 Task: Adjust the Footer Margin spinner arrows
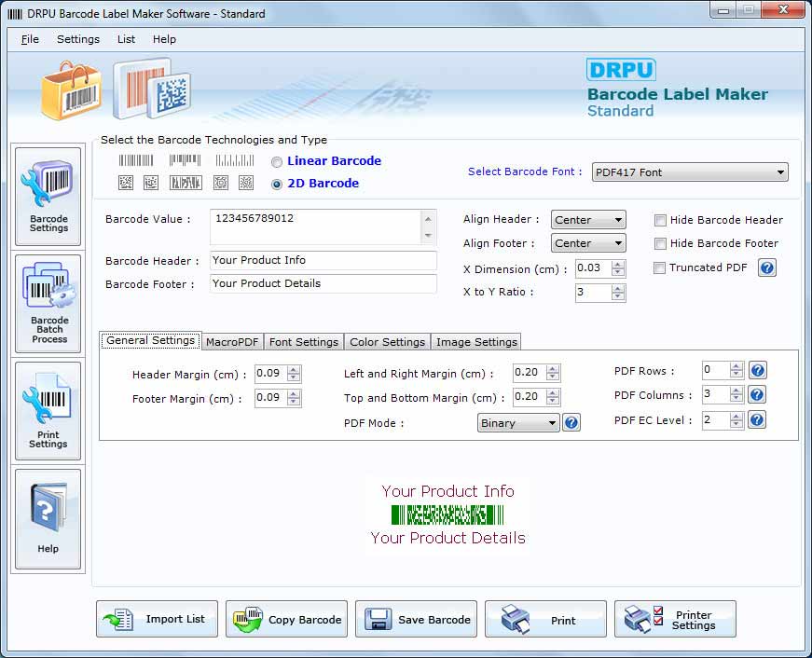point(294,398)
